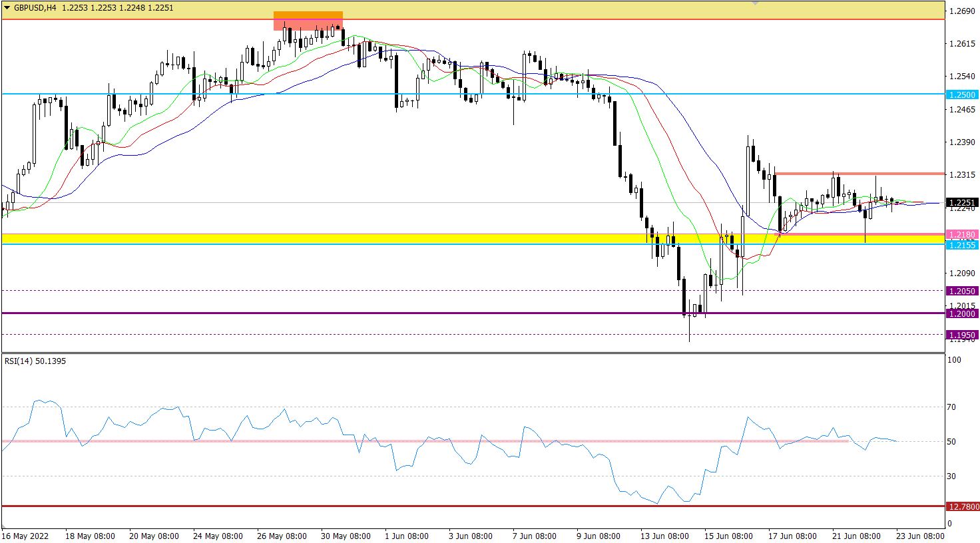This screenshot has height=543, width=980.
Task: Click the 26 May 08:00 time label
Action: 282,536
